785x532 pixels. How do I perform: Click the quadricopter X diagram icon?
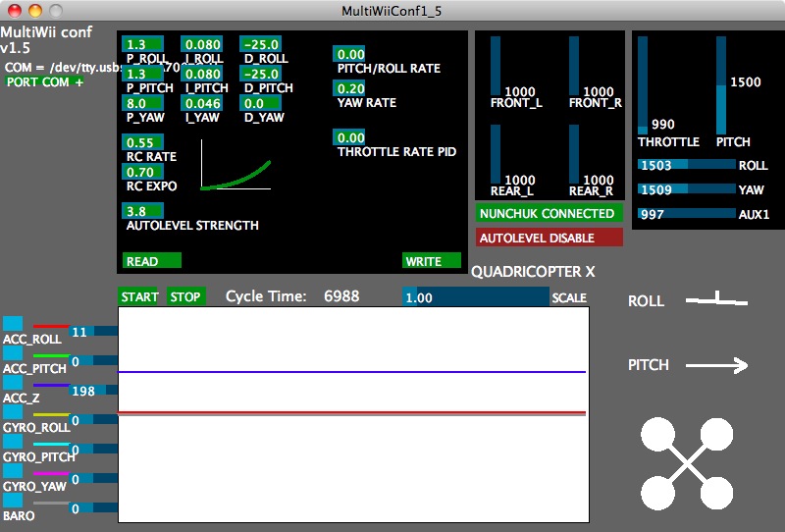coord(687,464)
